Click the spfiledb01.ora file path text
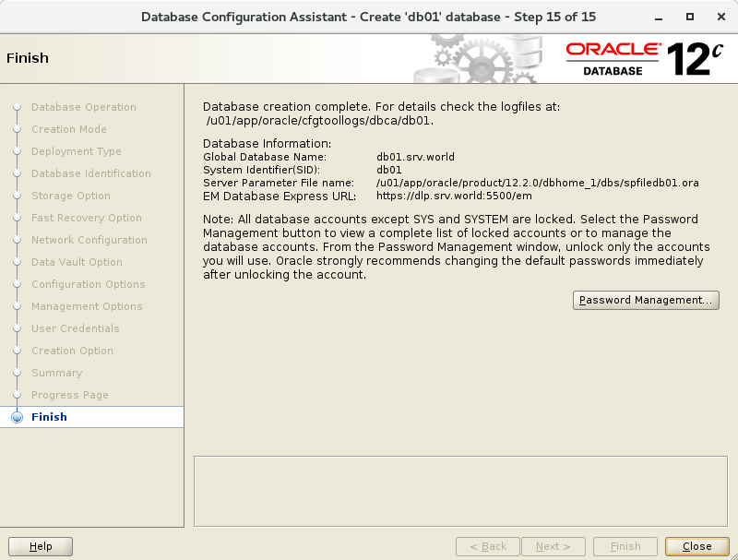Screen dimensions: 738x560 coord(537,183)
